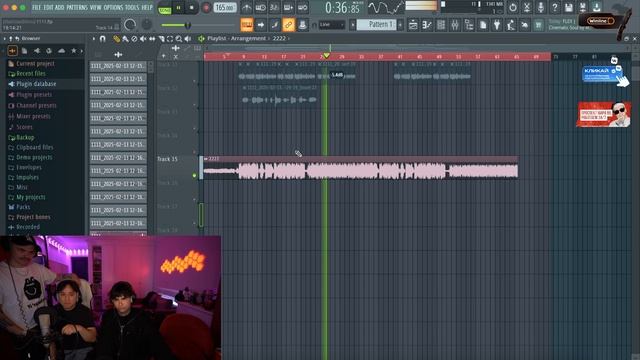Click the save floppy disk icon
Viewport: 640px width, 360px height.
tap(568, 7)
